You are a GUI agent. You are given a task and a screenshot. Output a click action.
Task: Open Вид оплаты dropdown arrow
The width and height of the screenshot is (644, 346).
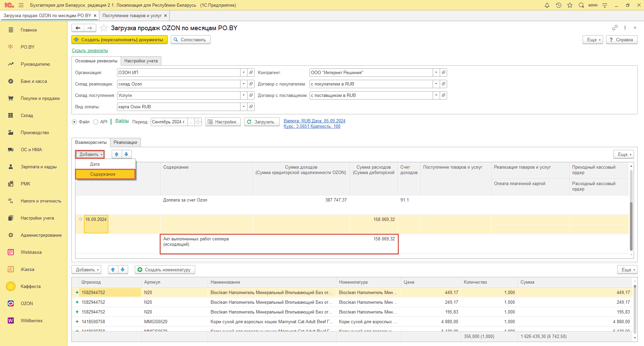244,107
